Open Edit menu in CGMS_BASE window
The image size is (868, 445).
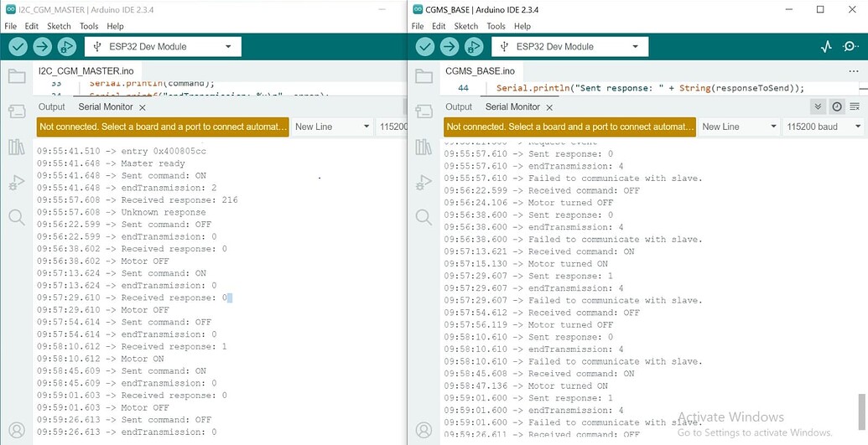tap(439, 26)
